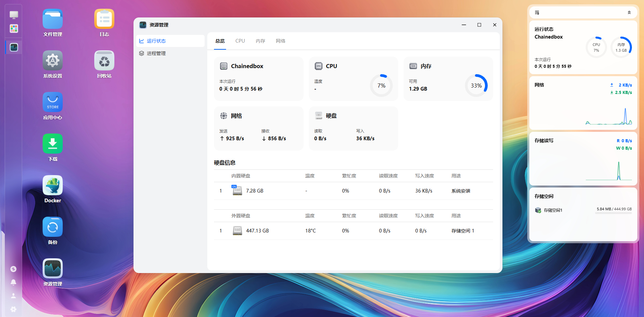This screenshot has width=644, height=317.
Task: Click the CPU card chip icon
Action: 319,66
